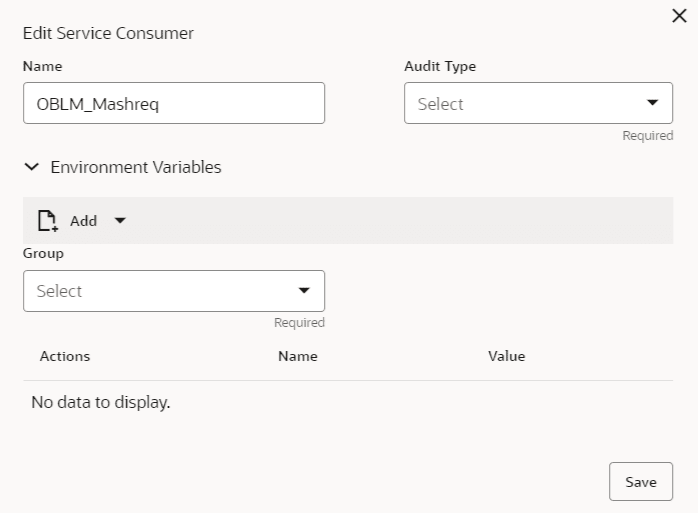Screen dimensions: 698x513
Task: Open the Group Select combo box
Action: click(x=160, y=291)
